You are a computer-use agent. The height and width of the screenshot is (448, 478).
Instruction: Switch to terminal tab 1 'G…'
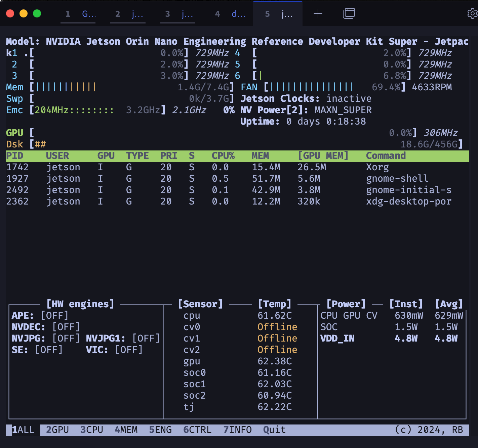pyautogui.click(x=78, y=14)
